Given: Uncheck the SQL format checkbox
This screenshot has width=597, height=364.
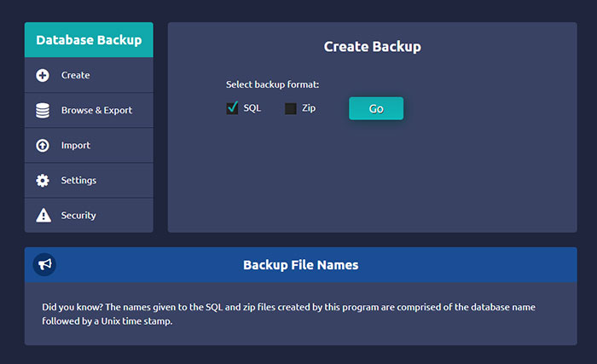Looking at the screenshot, I should 232,108.
